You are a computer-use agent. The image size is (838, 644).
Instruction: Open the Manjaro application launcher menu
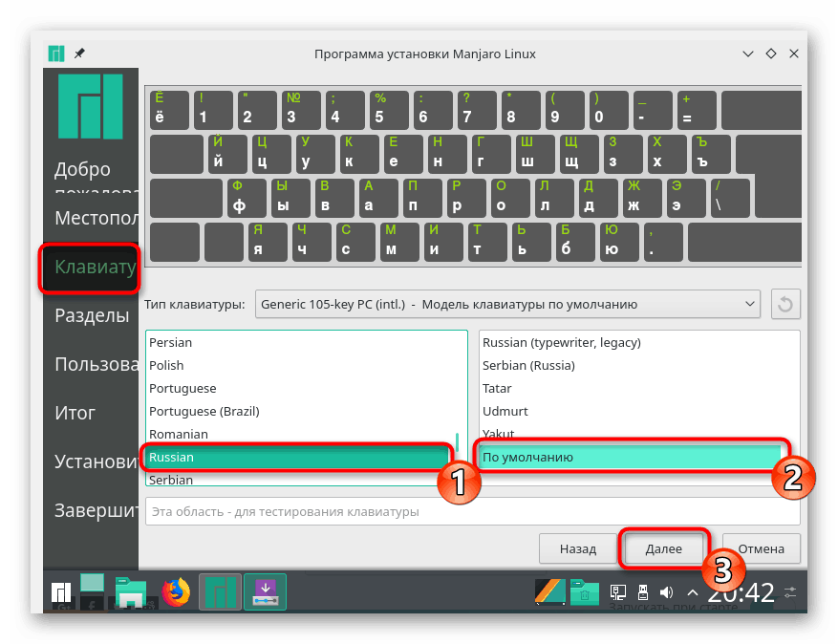point(60,592)
